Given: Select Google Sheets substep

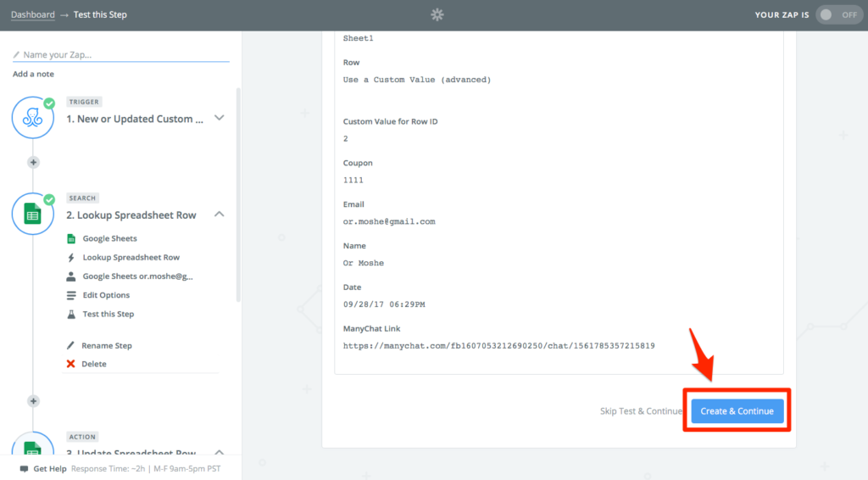Looking at the screenshot, I should [x=109, y=238].
